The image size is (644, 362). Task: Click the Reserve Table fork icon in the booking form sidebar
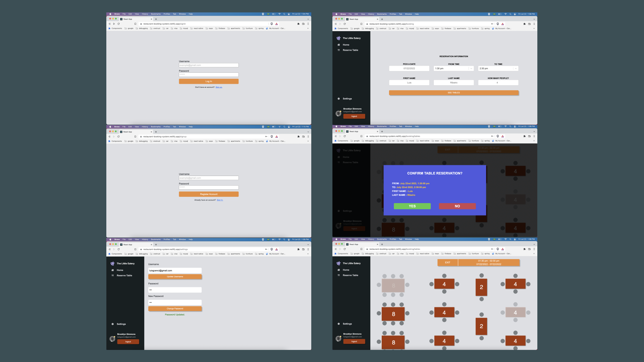(339, 50)
